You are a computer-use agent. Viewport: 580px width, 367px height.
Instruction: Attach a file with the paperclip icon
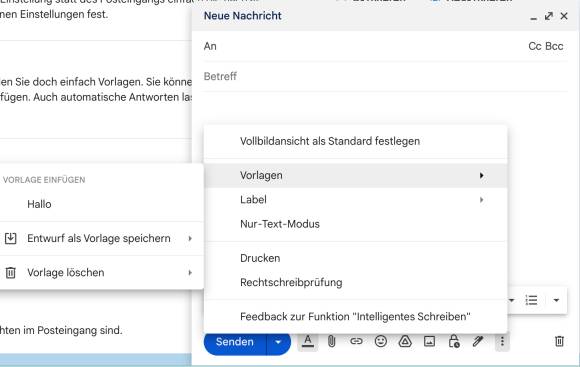pyautogui.click(x=331, y=341)
